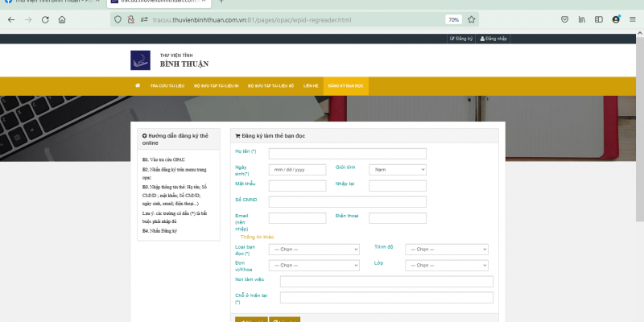Bookmark this page with the star
The image size is (644, 322).
point(471,19)
